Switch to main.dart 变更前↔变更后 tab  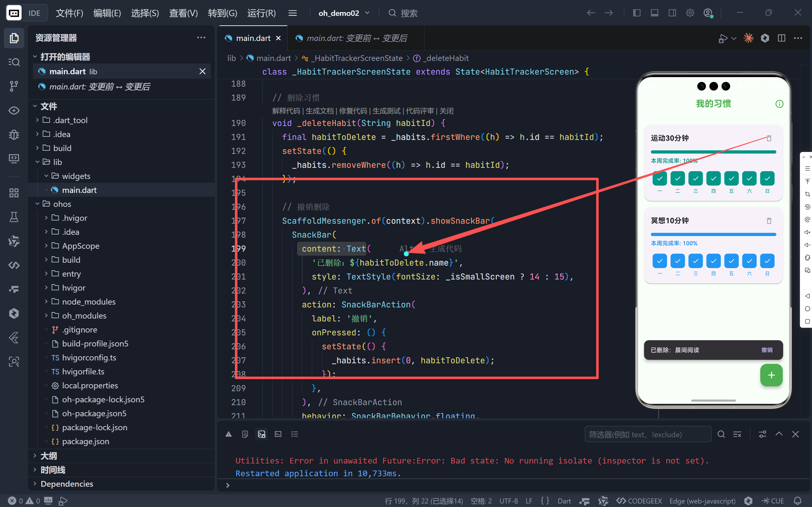point(356,38)
